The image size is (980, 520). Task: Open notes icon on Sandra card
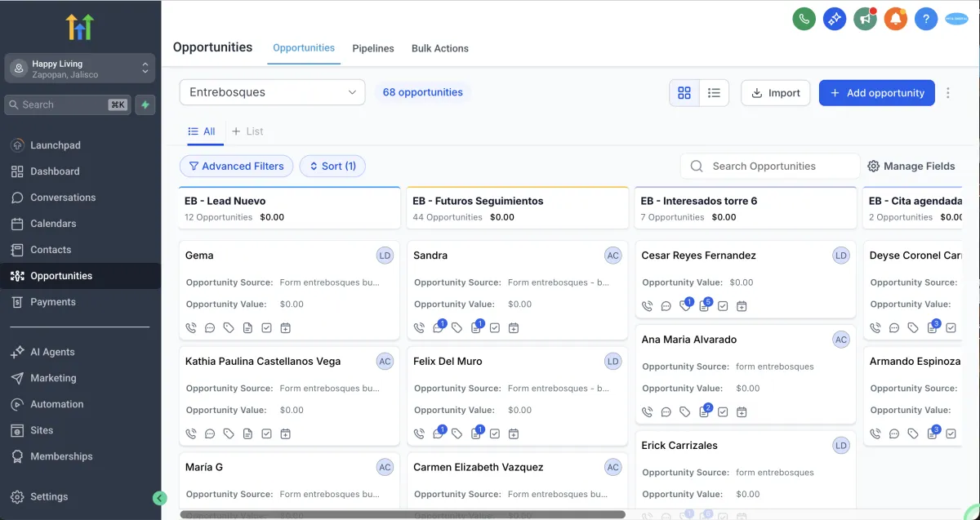pyautogui.click(x=476, y=327)
